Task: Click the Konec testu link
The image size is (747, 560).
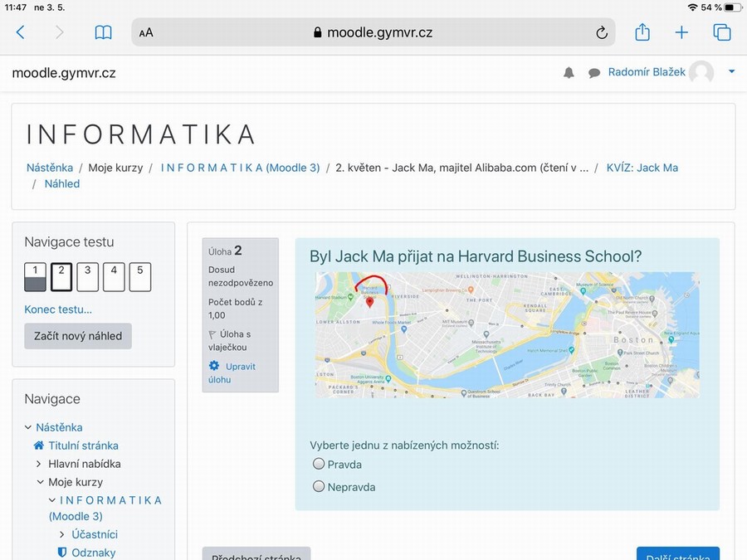Action: pyautogui.click(x=58, y=309)
